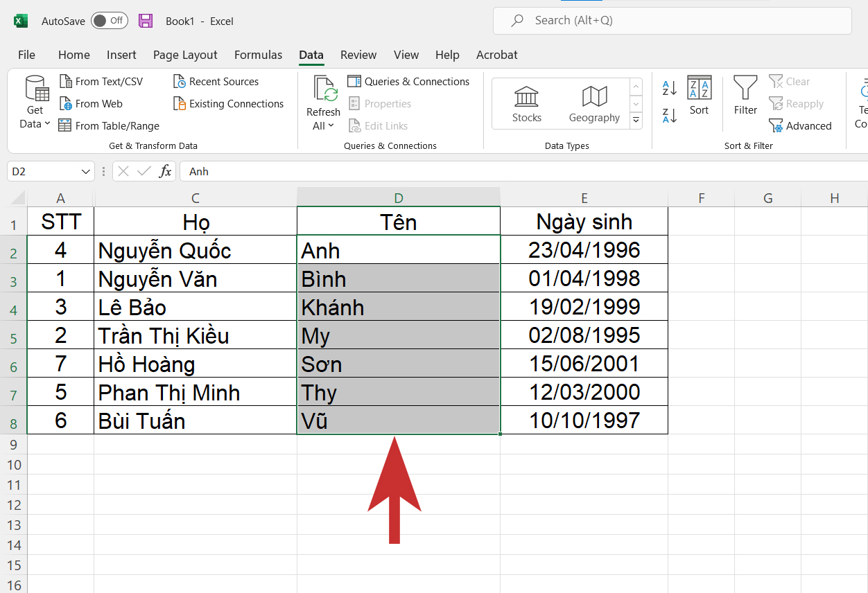Click the Save floppy disk icon
Image resolution: width=868 pixels, height=593 pixels.
click(146, 21)
